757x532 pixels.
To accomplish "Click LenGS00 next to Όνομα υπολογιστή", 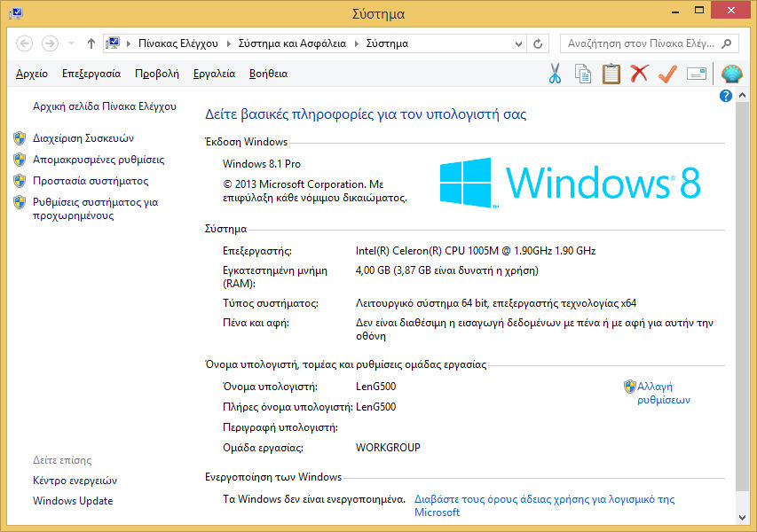I will pyautogui.click(x=375, y=387).
